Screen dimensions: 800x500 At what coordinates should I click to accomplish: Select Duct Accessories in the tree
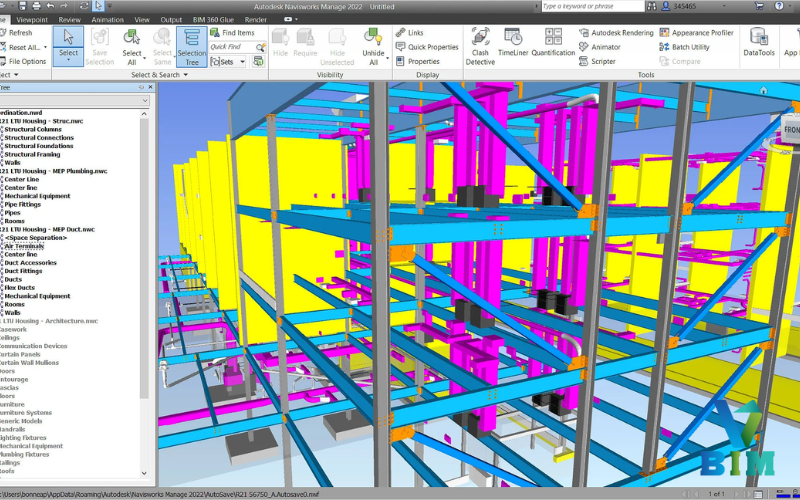click(x=30, y=263)
